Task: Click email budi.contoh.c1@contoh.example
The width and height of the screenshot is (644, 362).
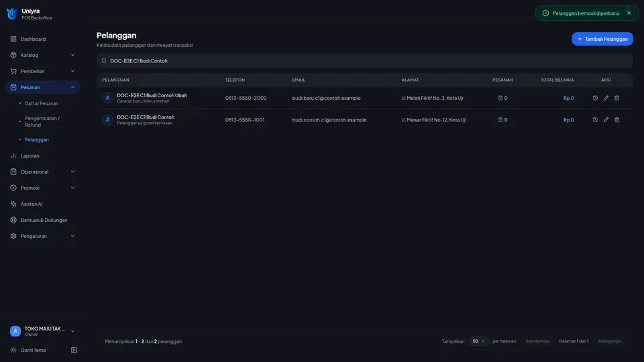Action: point(329,120)
